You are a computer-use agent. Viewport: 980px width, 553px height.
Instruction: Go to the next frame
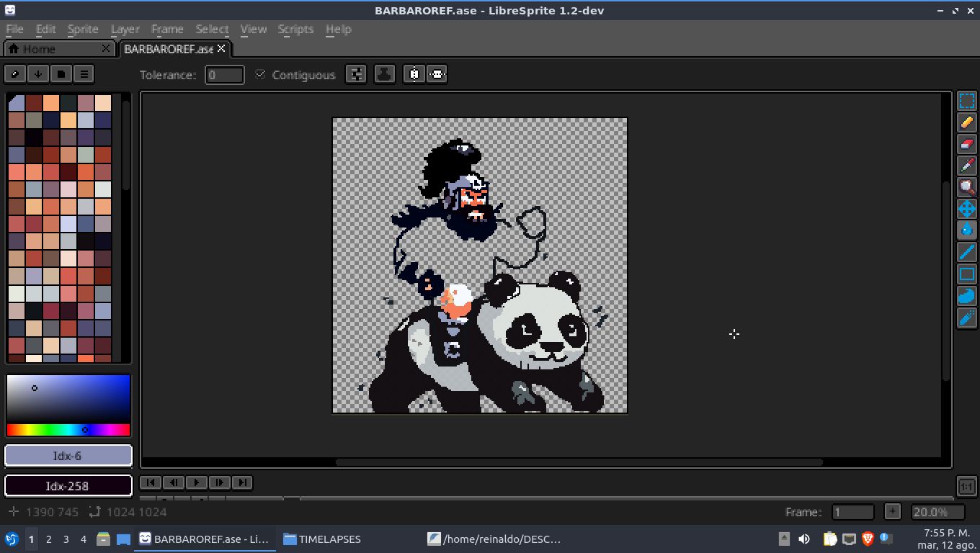pyautogui.click(x=219, y=482)
